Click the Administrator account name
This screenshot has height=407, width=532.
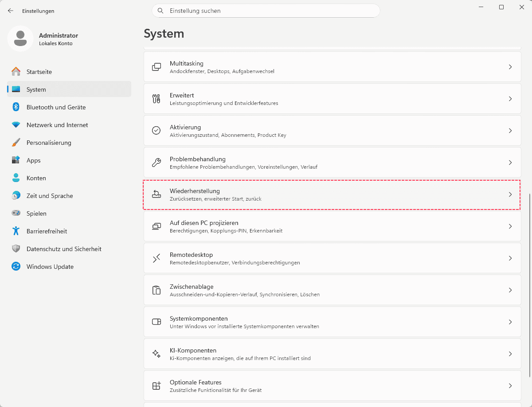click(59, 35)
